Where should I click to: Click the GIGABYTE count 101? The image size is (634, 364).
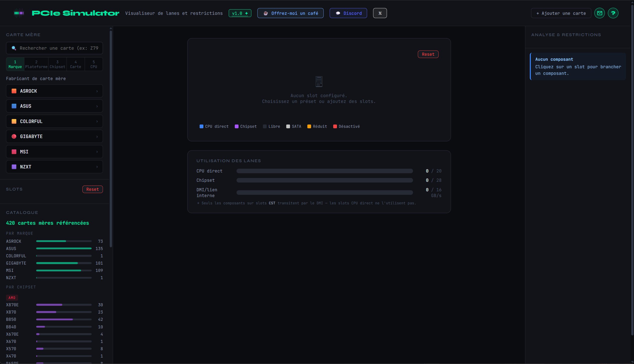(99, 263)
